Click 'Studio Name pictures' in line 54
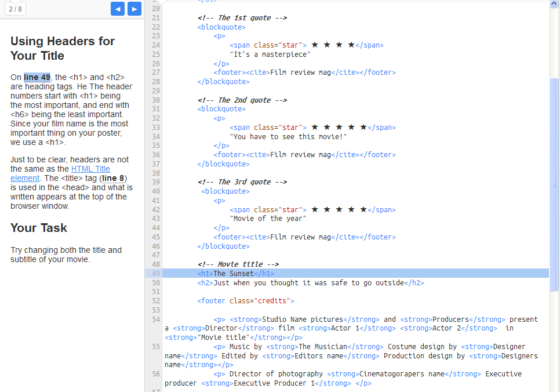The image size is (560, 392). click(303, 319)
